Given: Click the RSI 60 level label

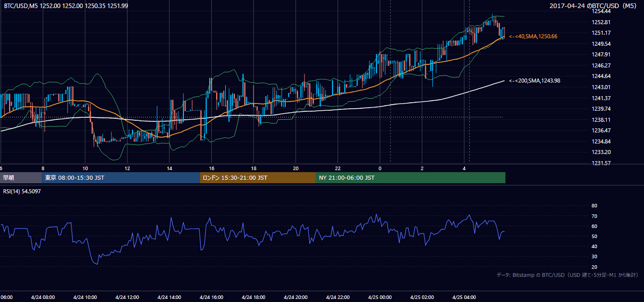Looking at the screenshot, I should tap(594, 226).
